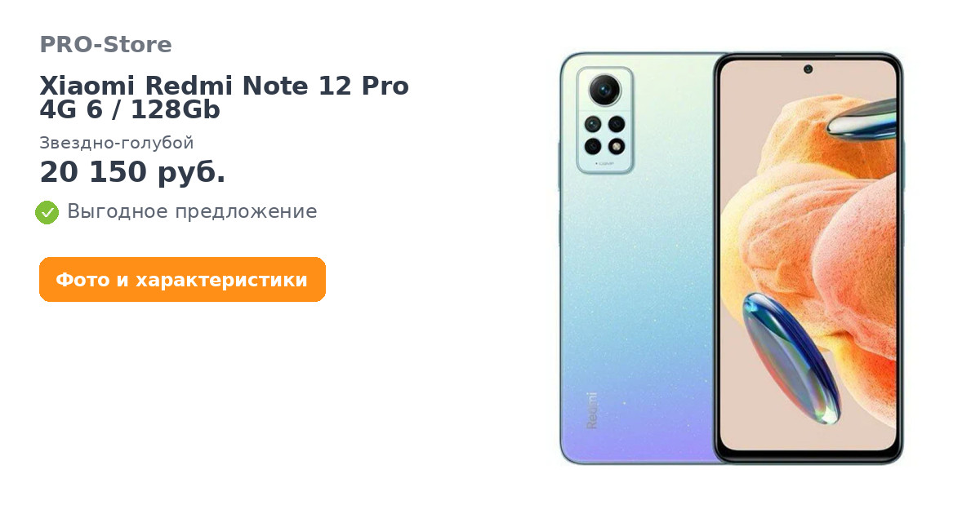Image resolution: width=980 pixels, height=514 pixels.
Task: Click the front selfie camera punch-hole
Action: [808, 69]
